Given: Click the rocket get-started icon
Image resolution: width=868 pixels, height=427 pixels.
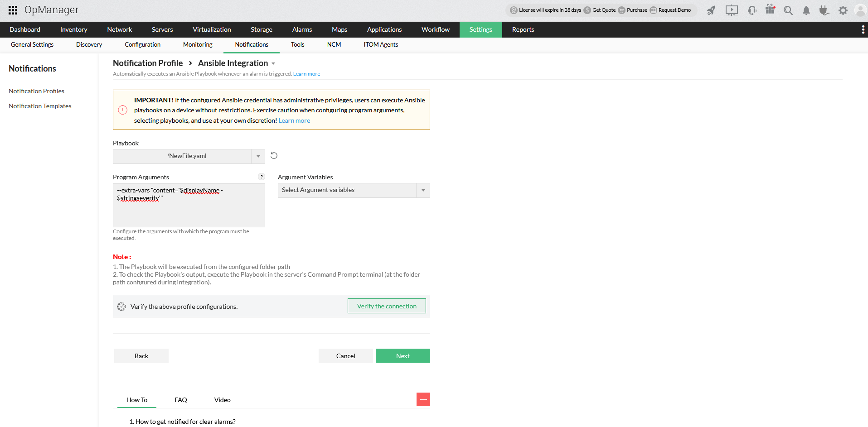Looking at the screenshot, I should [711, 10].
